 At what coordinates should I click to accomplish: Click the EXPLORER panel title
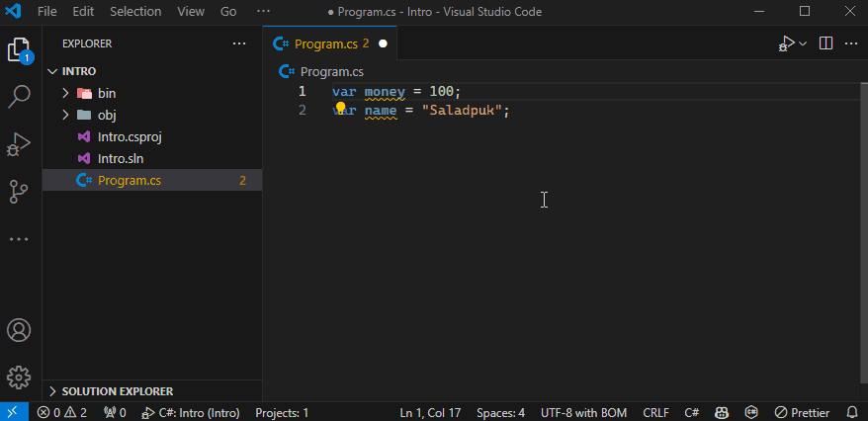[x=87, y=43]
